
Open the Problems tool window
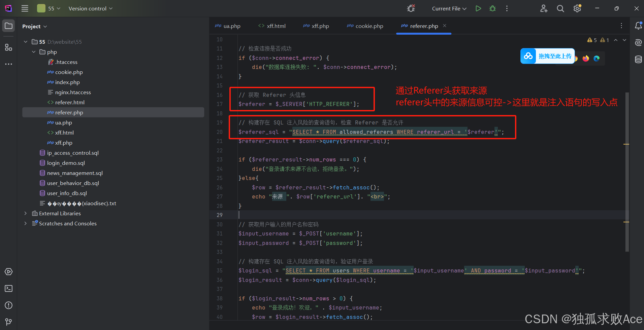[8, 305]
